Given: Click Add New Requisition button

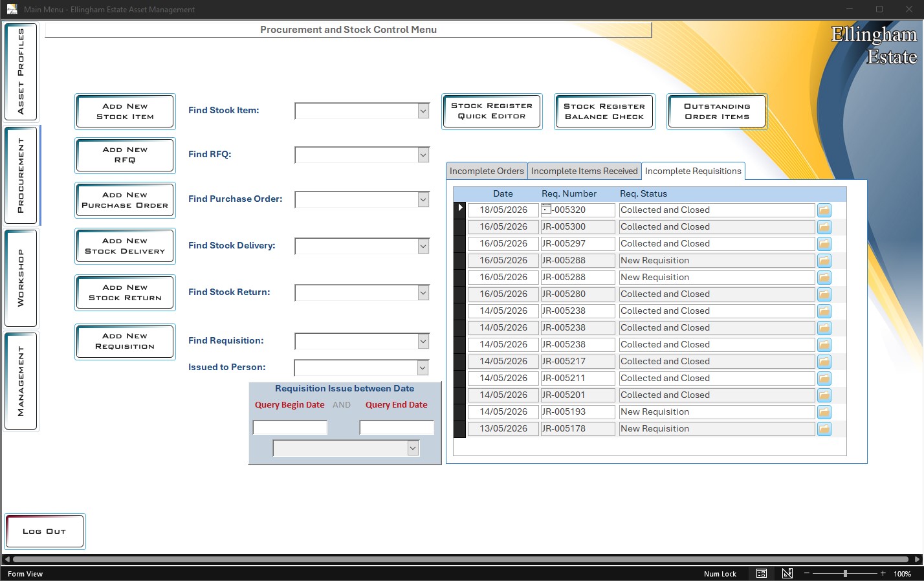Looking at the screenshot, I should pos(125,341).
